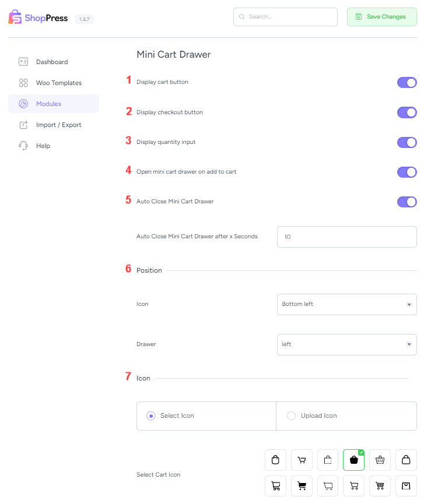Select the shopping basket cart icon
This screenshot has height=504, width=424.
click(380, 460)
